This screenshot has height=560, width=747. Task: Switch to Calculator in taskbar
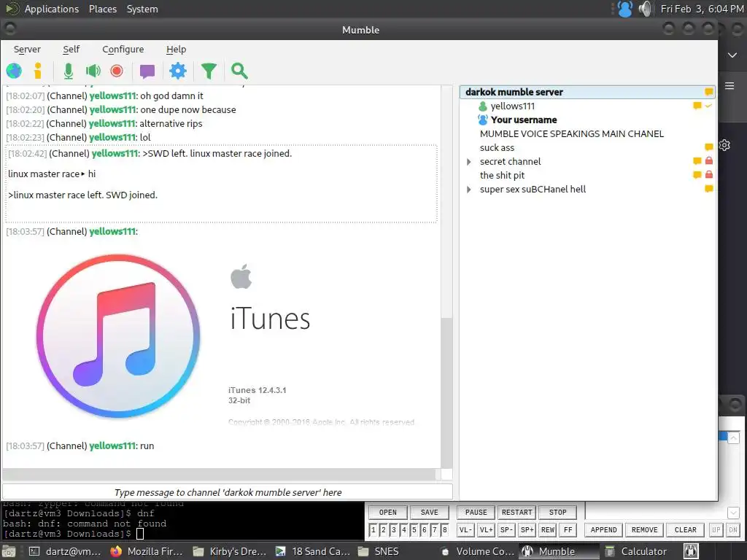pyautogui.click(x=638, y=551)
